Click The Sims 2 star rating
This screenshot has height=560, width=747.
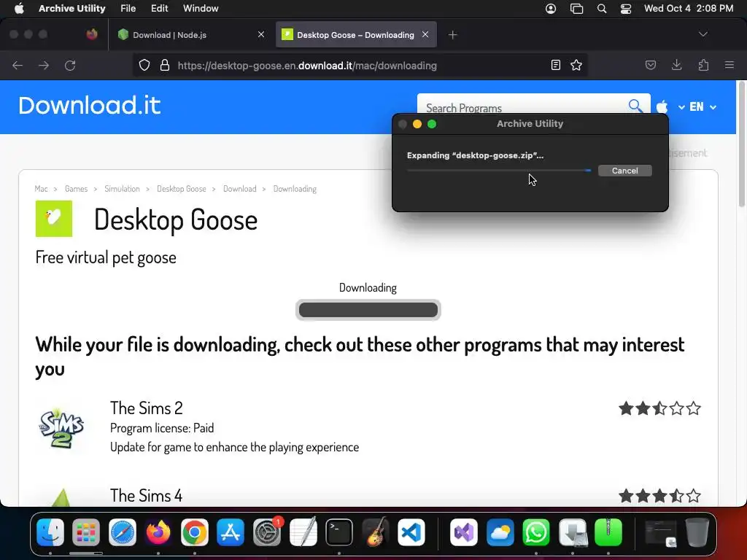tap(659, 408)
